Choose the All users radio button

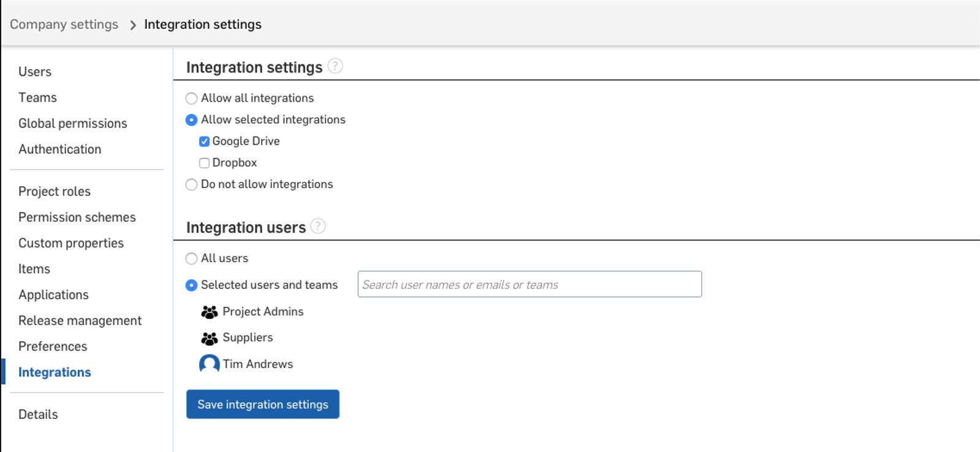tap(192, 259)
